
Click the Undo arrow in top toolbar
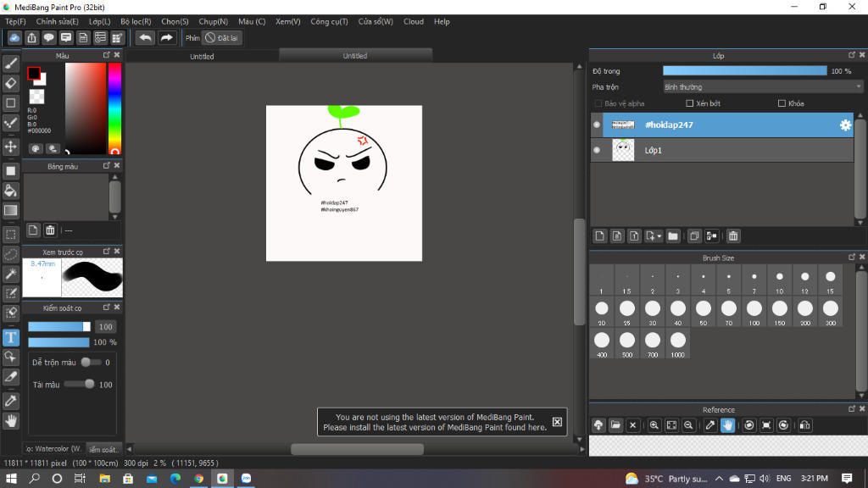pyautogui.click(x=145, y=37)
